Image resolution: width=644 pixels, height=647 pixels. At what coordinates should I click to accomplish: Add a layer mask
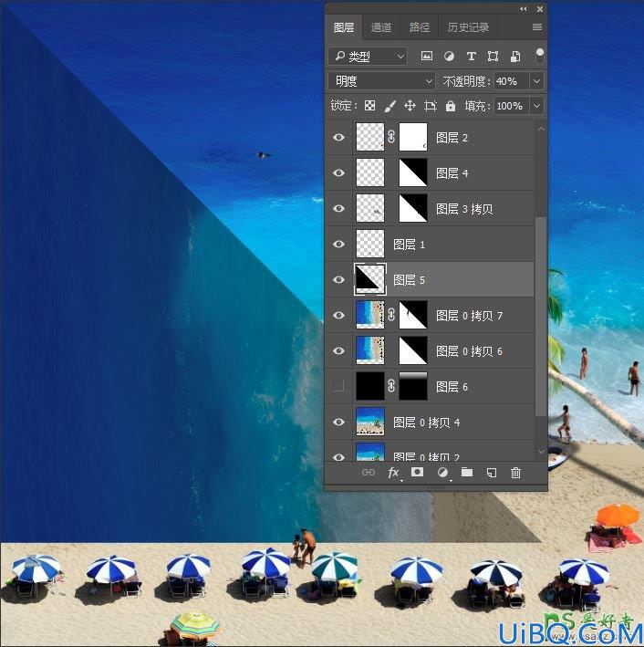tap(417, 472)
